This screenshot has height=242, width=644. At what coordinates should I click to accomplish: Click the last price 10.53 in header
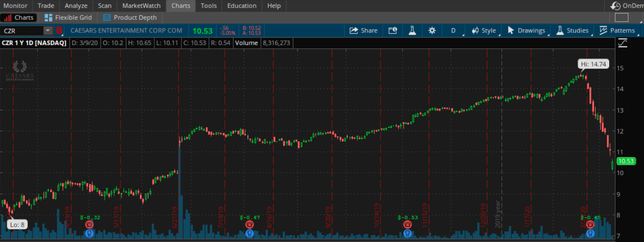click(202, 31)
